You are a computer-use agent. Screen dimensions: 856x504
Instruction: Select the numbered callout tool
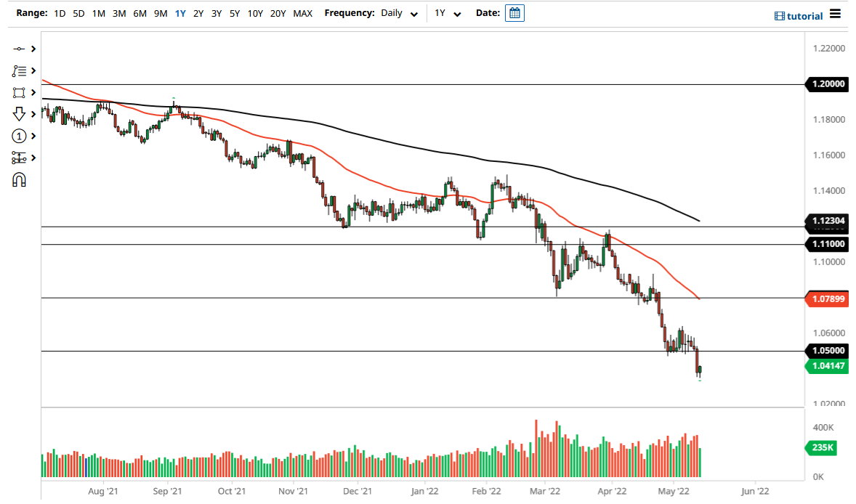tap(18, 136)
